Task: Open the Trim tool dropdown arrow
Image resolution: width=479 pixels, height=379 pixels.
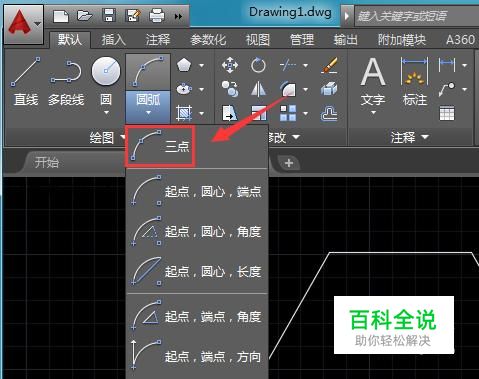Action: tap(305, 65)
